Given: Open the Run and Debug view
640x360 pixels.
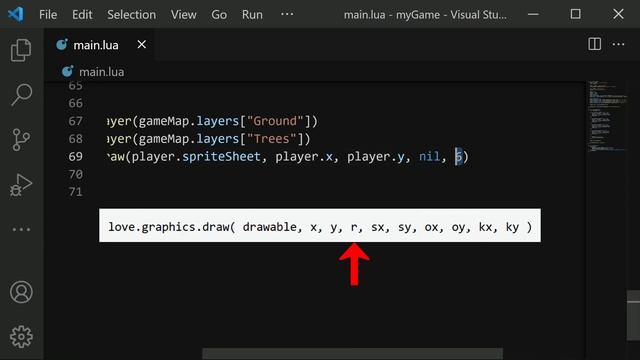Looking at the screenshot, I should (20, 184).
